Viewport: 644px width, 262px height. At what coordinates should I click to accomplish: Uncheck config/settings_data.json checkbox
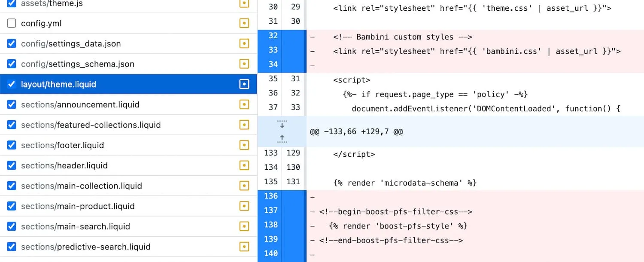click(12, 43)
